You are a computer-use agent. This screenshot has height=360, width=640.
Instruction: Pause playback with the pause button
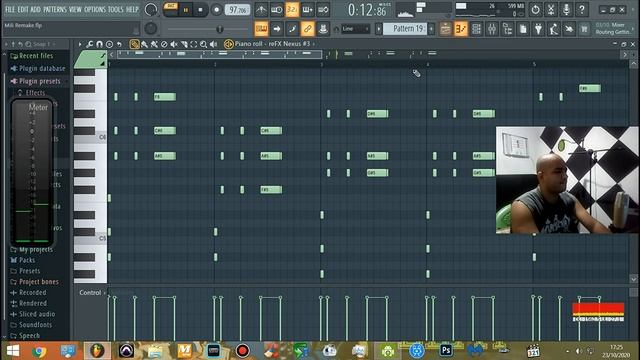[186, 9]
